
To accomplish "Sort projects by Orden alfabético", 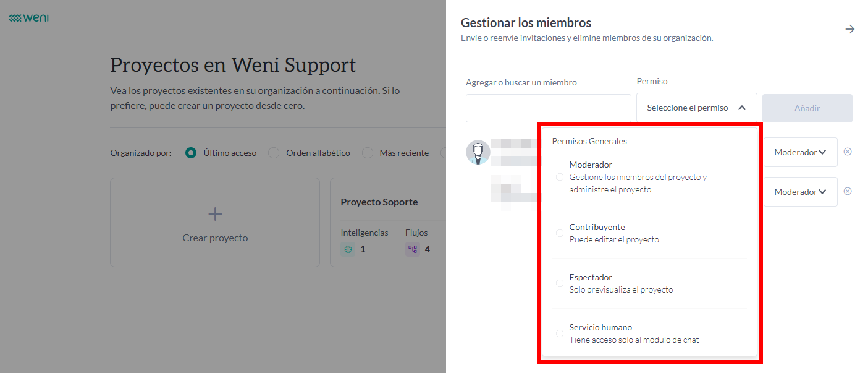I will click(x=274, y=153).
